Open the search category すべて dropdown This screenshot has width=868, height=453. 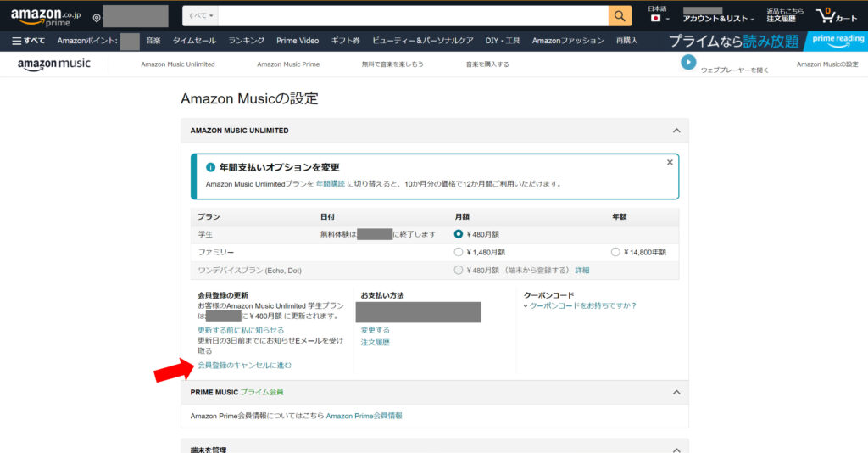click(200, 16)
